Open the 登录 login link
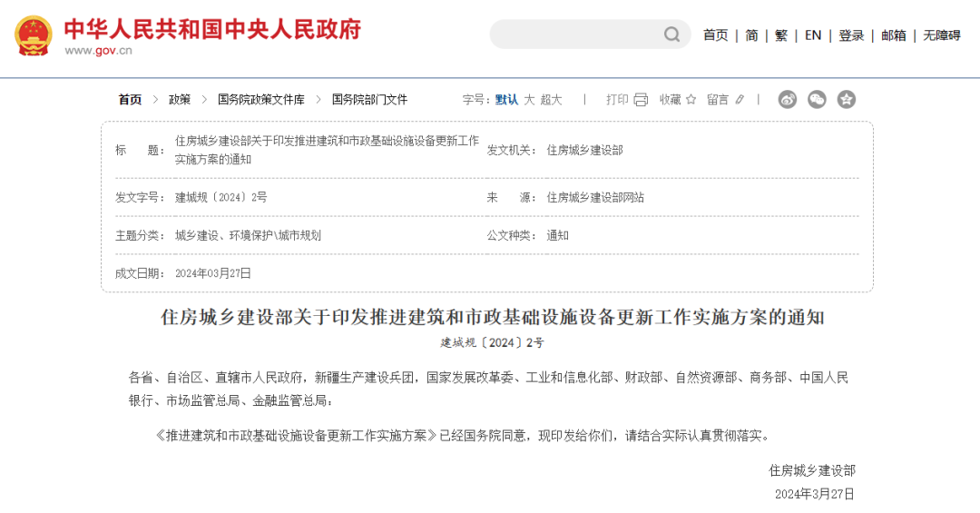Screen dimensions: 980x513 851,35
